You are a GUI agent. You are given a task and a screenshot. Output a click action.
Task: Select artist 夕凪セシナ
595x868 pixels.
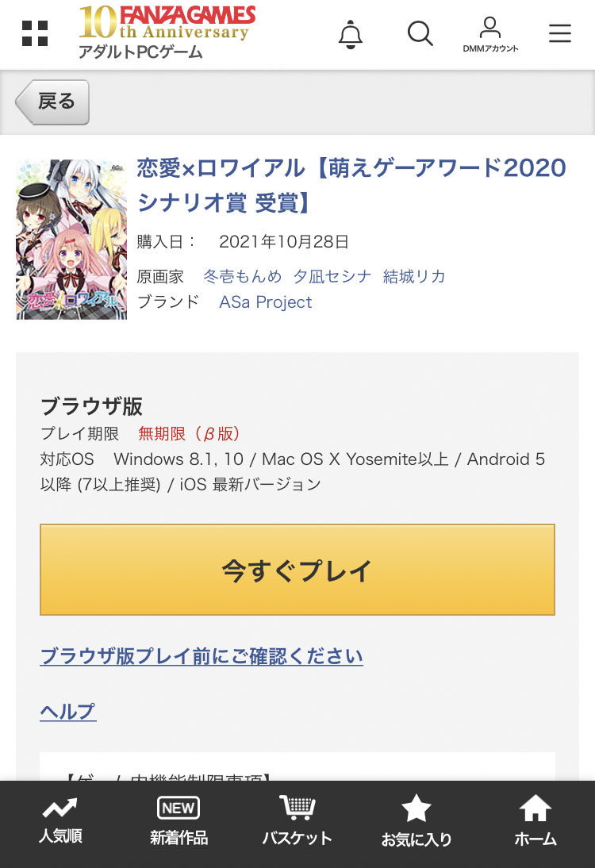332,276
